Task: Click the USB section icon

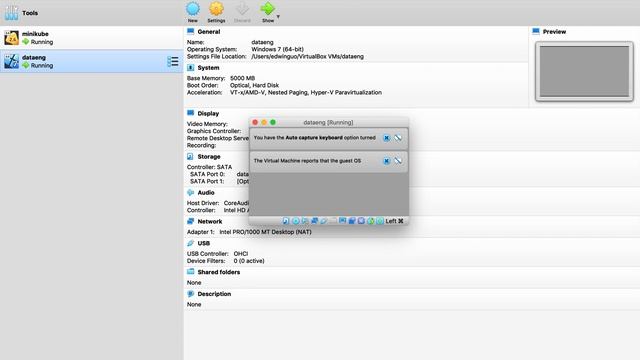Action: tap(190, 243)
